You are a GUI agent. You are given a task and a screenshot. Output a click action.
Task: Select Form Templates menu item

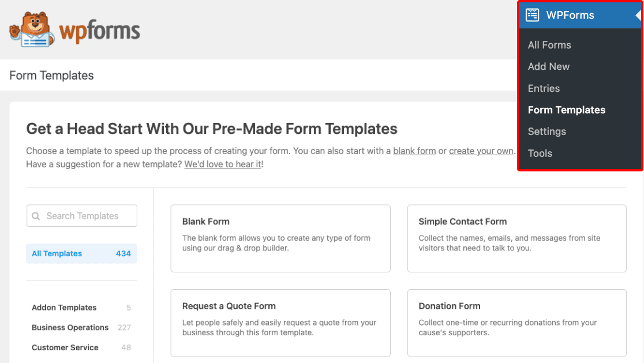tap(566, 110)
